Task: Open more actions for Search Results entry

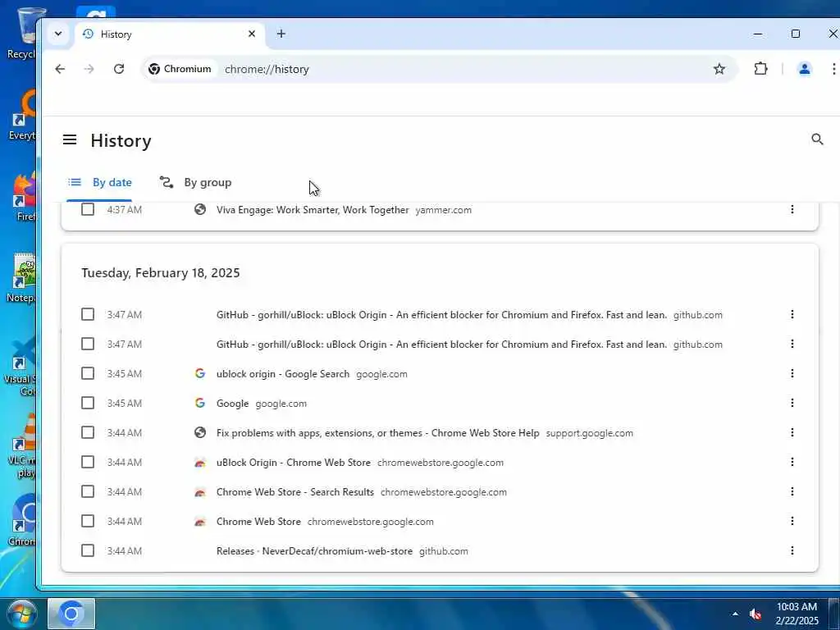Action: 792,491
